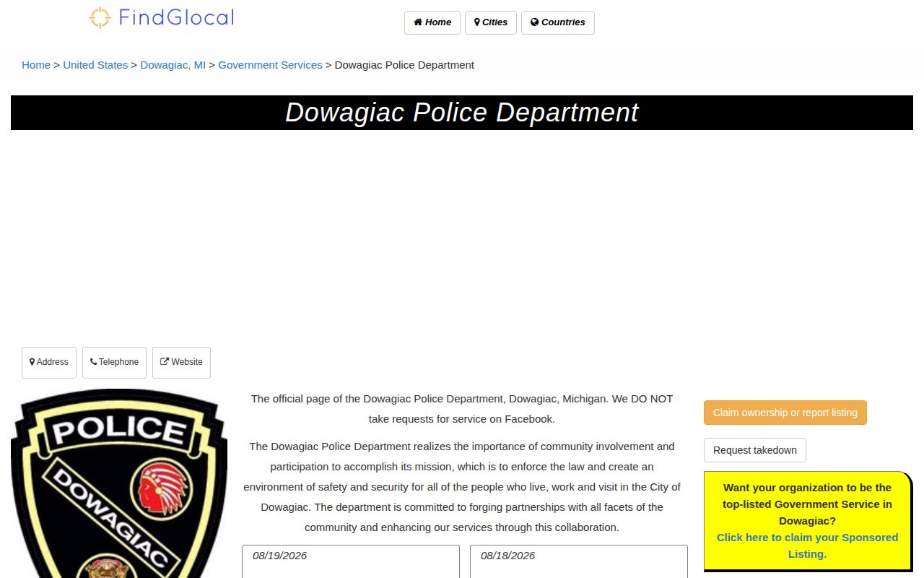The image size is (924, 578).
Task: Click the 'official page of the Dowagiac' paragraph
Action: point(462,409)
